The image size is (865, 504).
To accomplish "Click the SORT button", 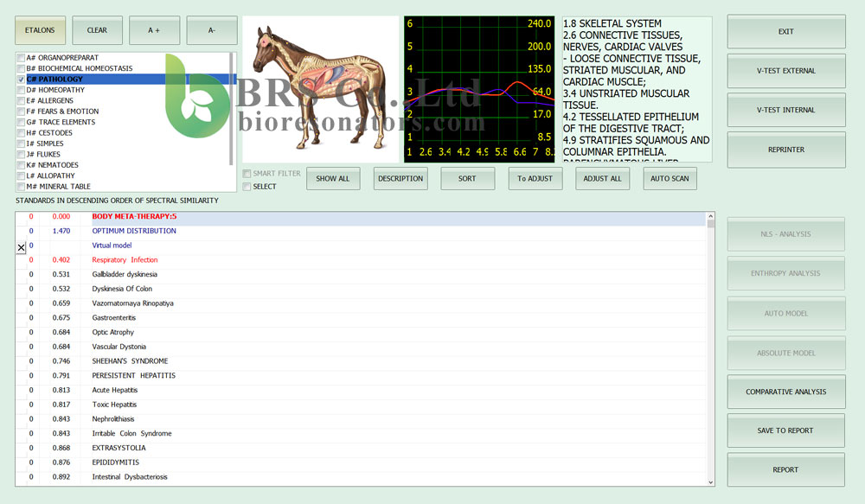I will pyautogui.click(x=467, y=179).
